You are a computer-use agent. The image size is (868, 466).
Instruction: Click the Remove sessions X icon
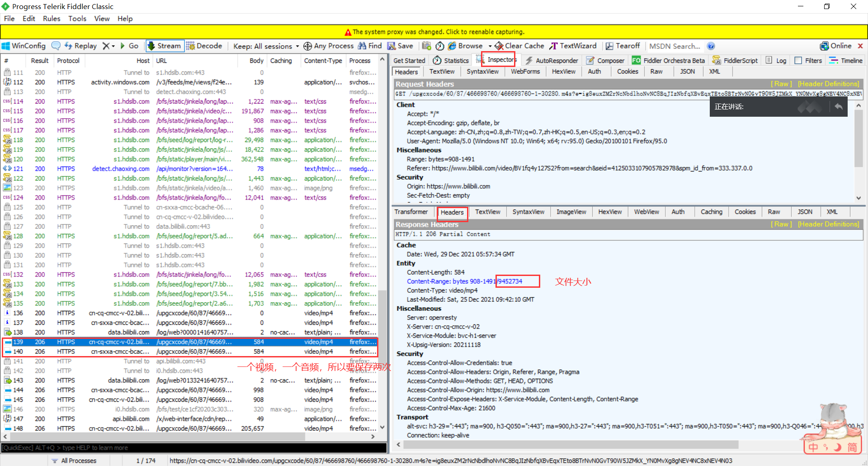click(106, 46)
